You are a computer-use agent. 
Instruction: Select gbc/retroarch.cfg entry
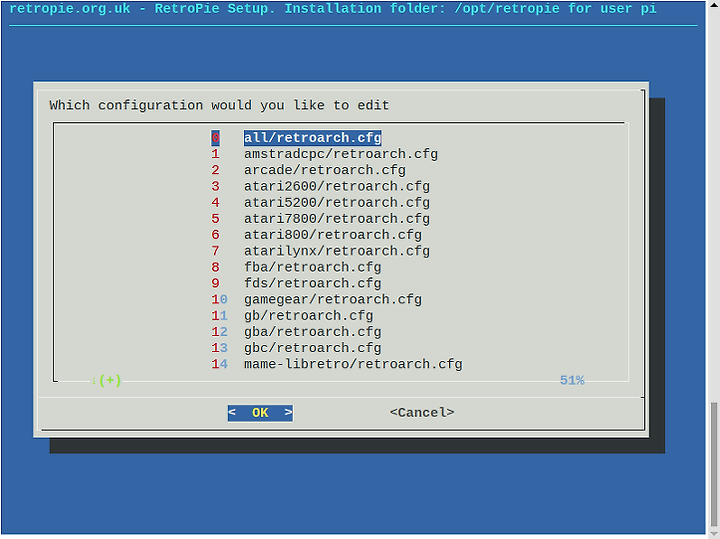pyautogui.click(x=312, y=348)
